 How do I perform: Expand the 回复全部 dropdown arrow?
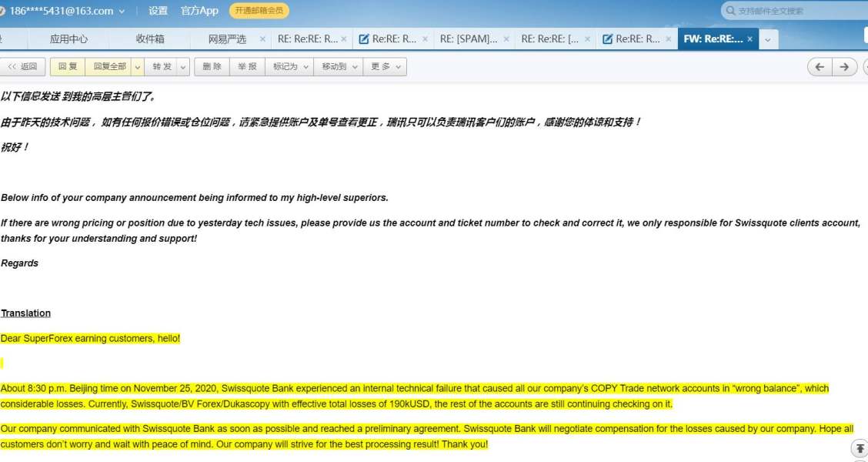pos(138,66)
